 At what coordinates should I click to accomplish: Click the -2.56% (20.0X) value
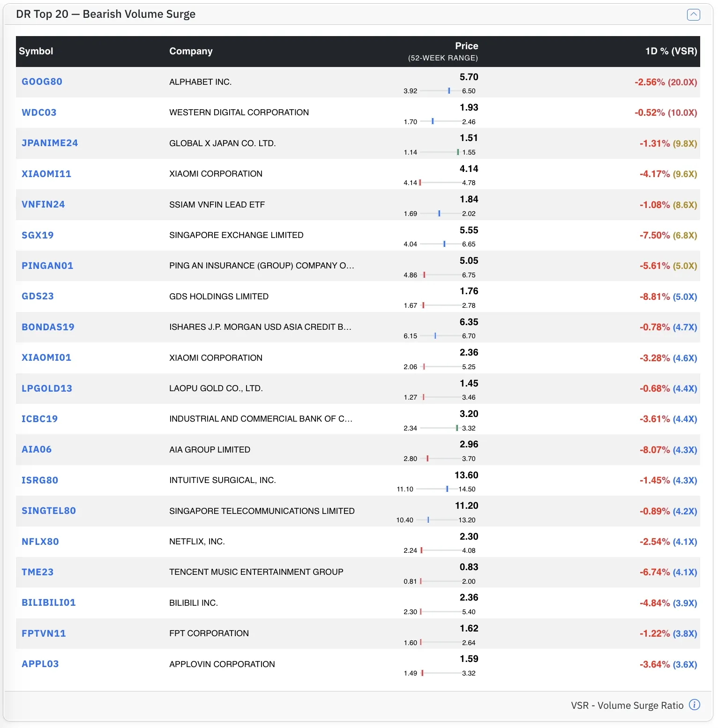(666, 82)
